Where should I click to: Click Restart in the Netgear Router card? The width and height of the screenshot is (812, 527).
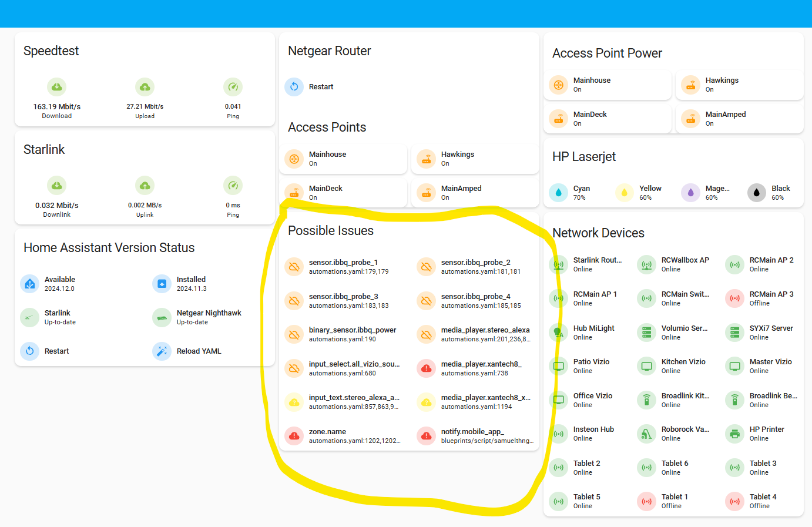click(x=294, y=86)
